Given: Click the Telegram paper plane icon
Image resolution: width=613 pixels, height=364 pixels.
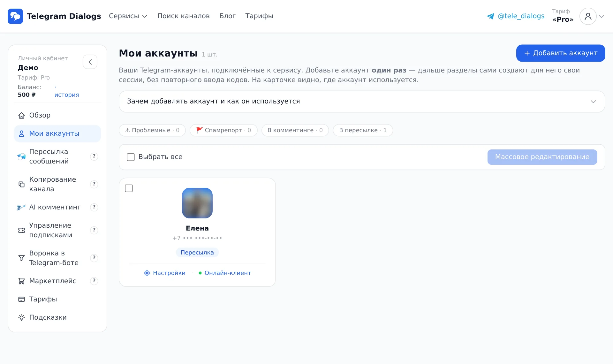Looking at the screenshot, I should coord(490,16).
